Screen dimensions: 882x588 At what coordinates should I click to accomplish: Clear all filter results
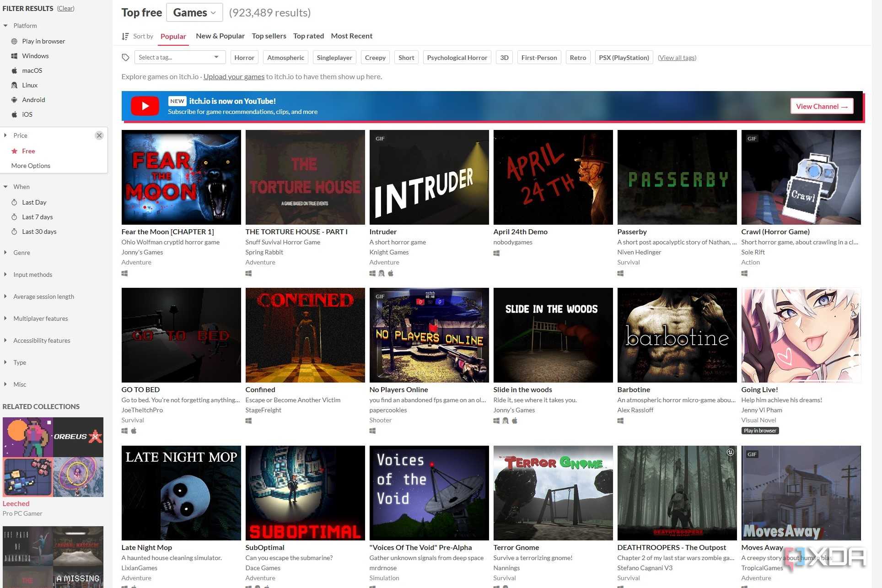(x=65, y=8)
